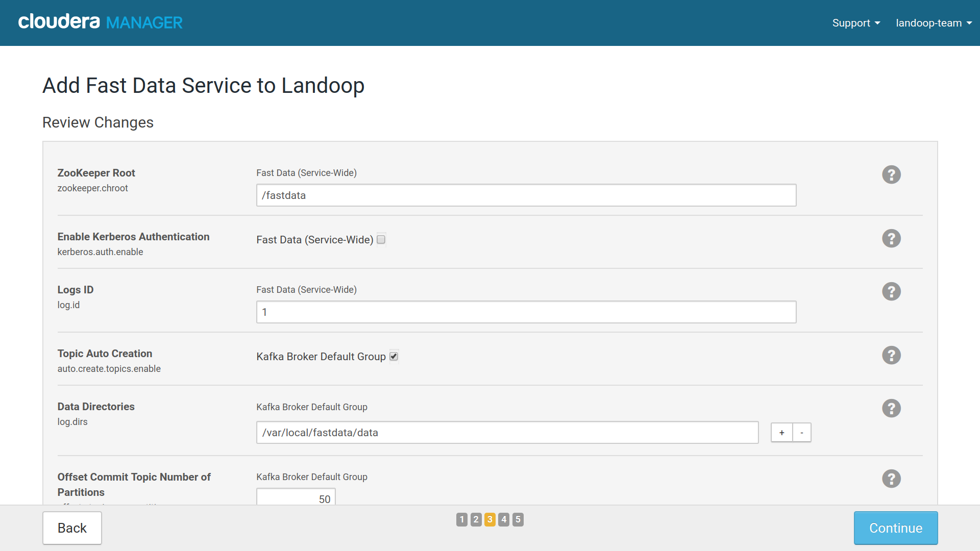Open help for Data Directories setting
980x551 pixels.
[x=891, y=408]
